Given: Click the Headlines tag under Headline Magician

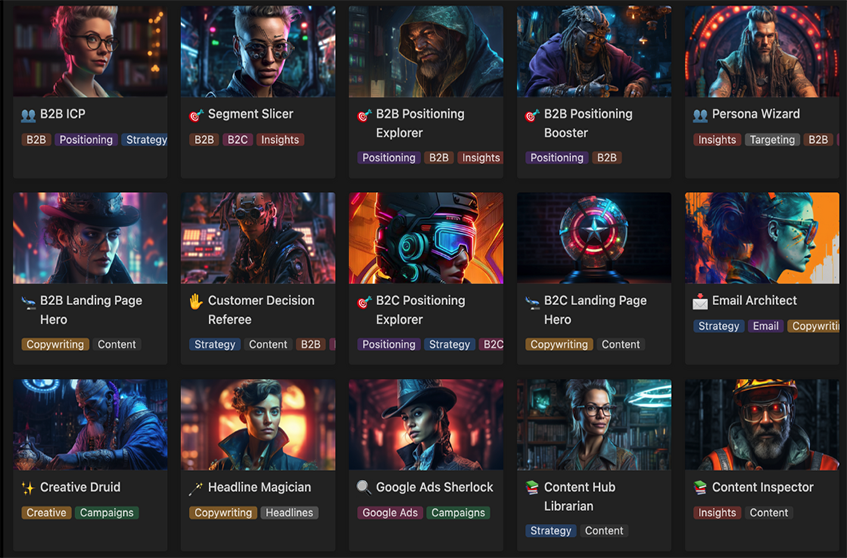Looking at the screenshot, I should coord(289,513).
